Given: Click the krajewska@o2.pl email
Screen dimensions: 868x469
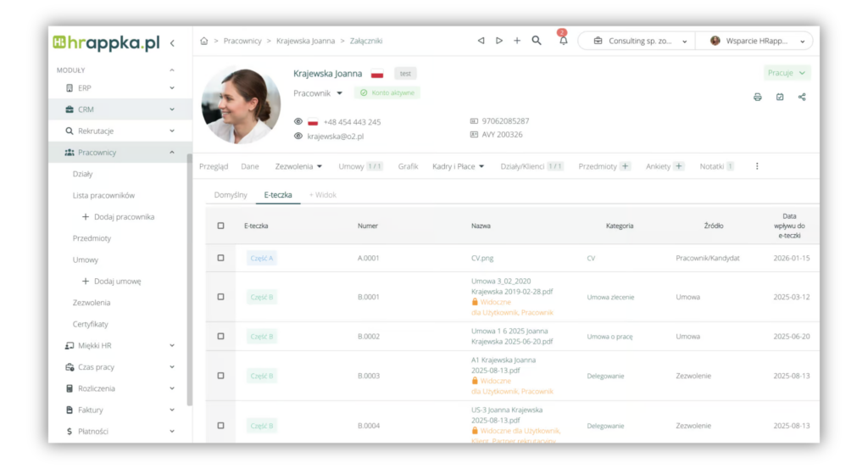Looking at the screenshot, I should pos(336,137).
